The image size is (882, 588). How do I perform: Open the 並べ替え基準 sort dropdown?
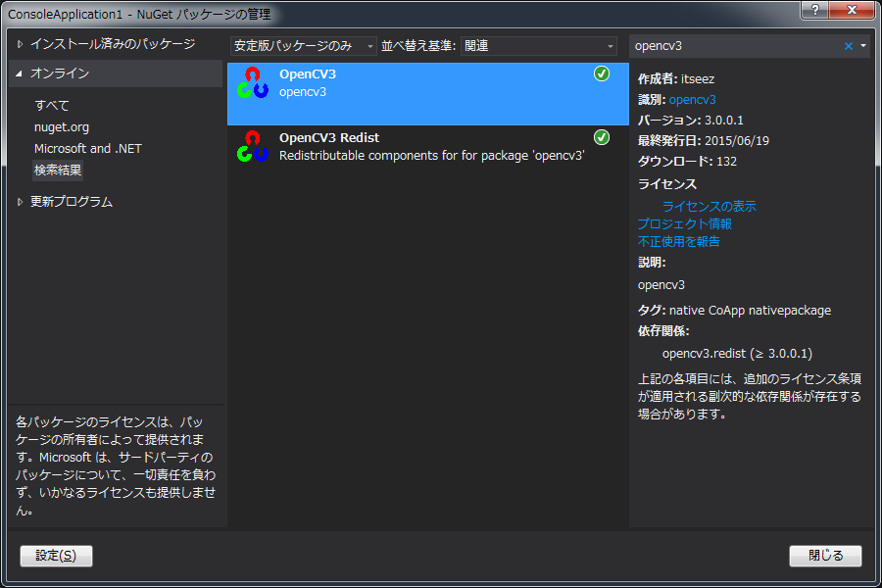point(538,46)
